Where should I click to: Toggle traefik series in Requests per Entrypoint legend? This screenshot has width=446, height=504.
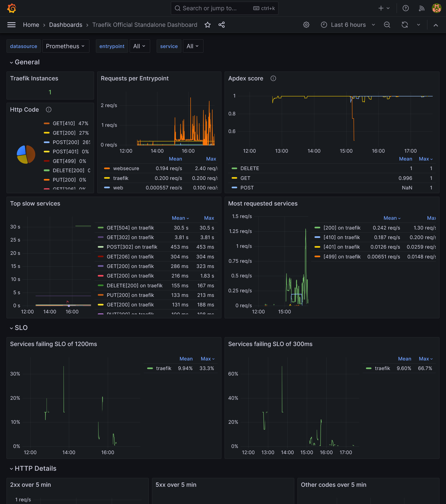click(121, 178)
